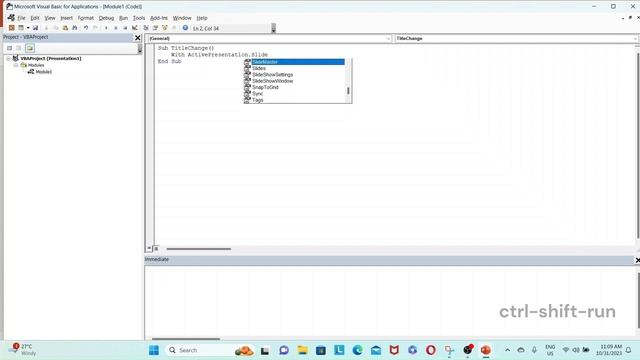Screen dimensions: 640x360
Task: Open Visual Basic Help question-mark icon
Action: pos(185,28)
